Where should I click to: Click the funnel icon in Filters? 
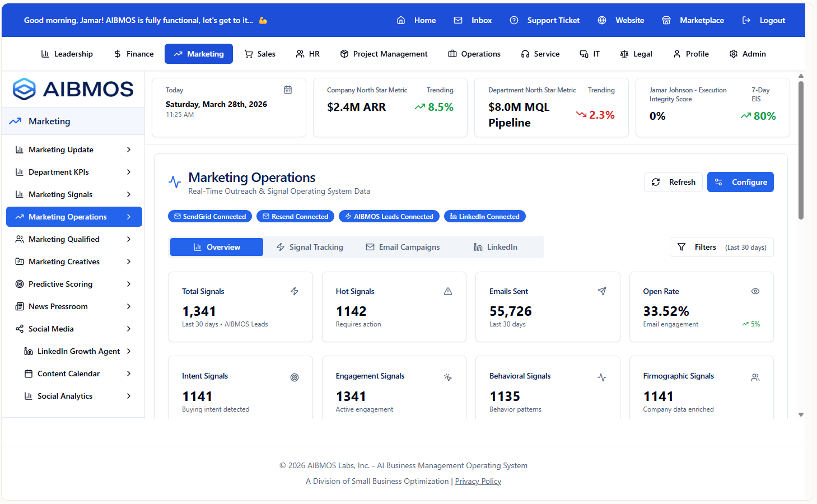[x=681, y=247]
